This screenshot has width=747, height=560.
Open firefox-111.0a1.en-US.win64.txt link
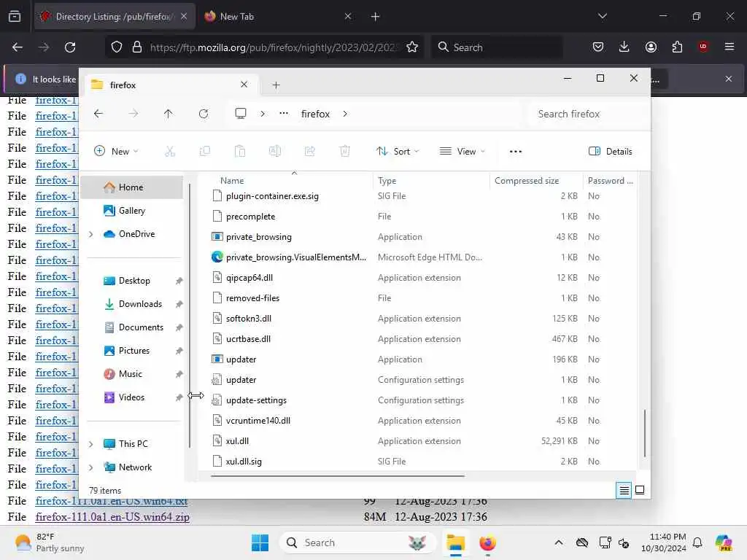[112, 501]
